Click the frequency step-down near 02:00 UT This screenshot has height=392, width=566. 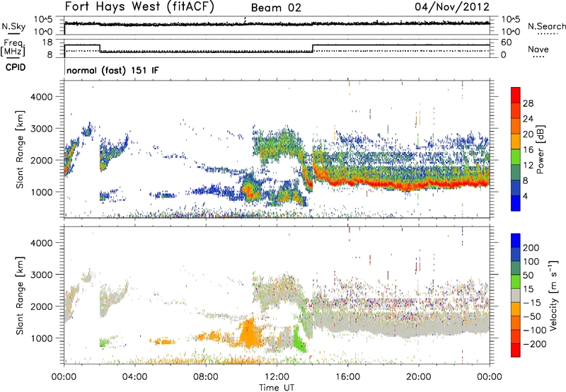point(100,48)
